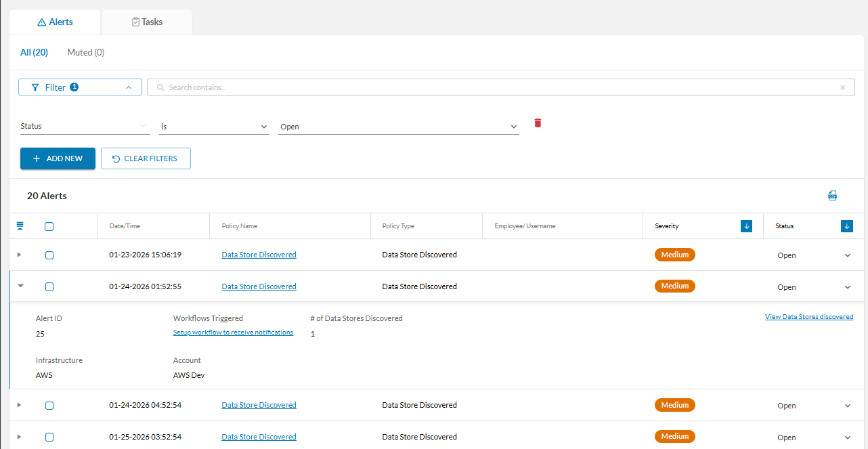Export alerts using the CSV file icon

tap(832, 196)
